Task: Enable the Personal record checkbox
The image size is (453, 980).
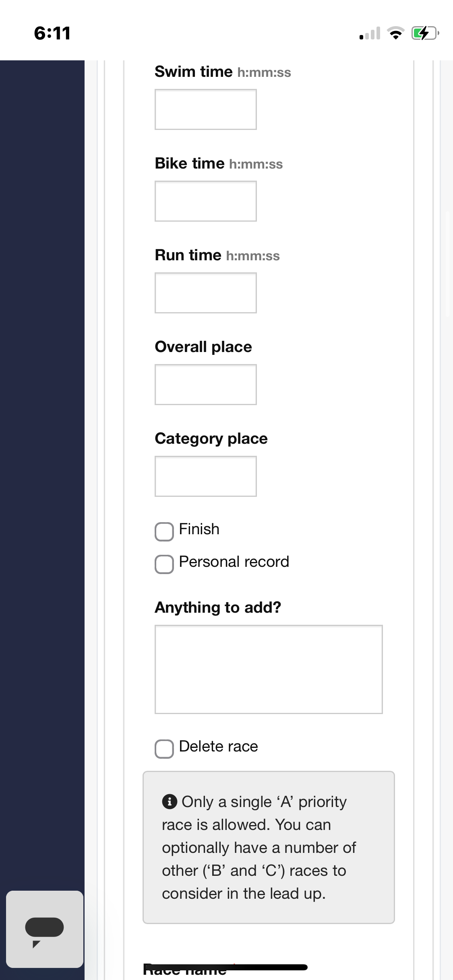Action: [x=164, y=564]
